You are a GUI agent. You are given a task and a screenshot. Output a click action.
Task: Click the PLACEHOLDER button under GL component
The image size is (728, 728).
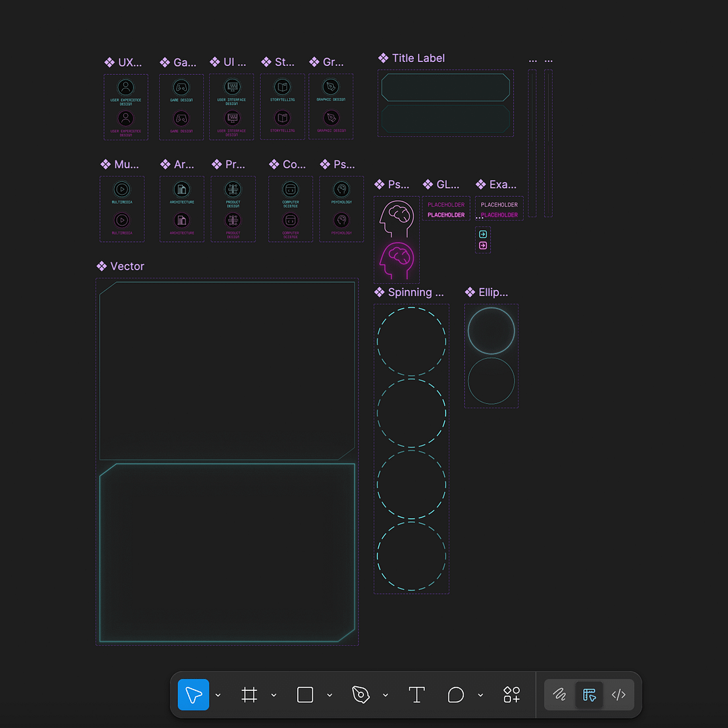tap(446, 206)
